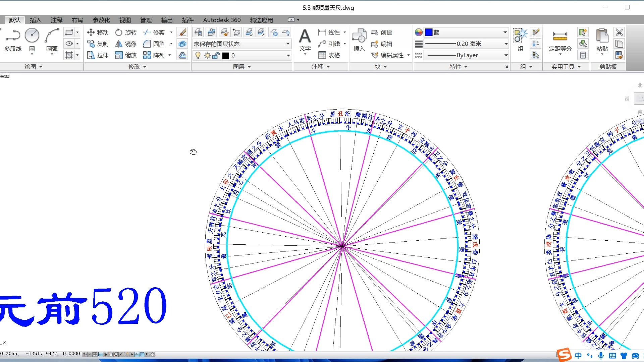Expand the 实用工具 (Utilities) panel
Viewport: 644px width, 362px height.
(x=566, y=67)
